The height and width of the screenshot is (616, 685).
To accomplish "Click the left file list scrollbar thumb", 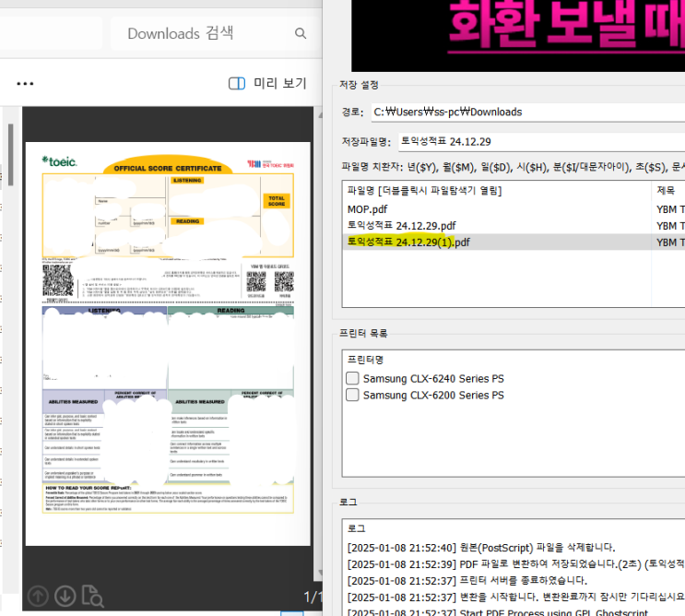I will pyautogui.click(x=10, y=155).
